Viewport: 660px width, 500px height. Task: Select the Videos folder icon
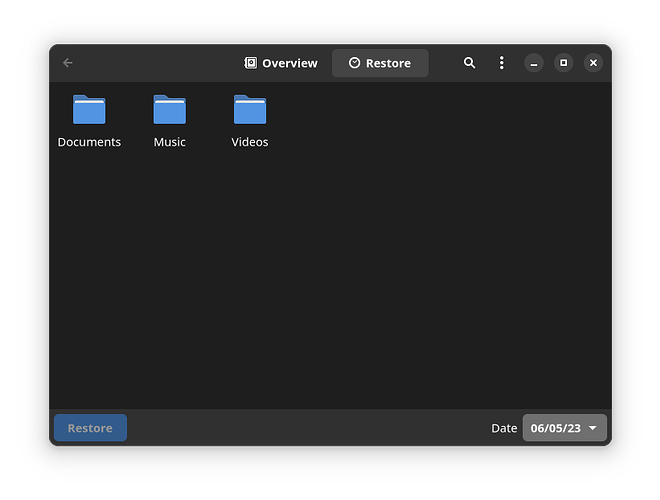[250, 109]
